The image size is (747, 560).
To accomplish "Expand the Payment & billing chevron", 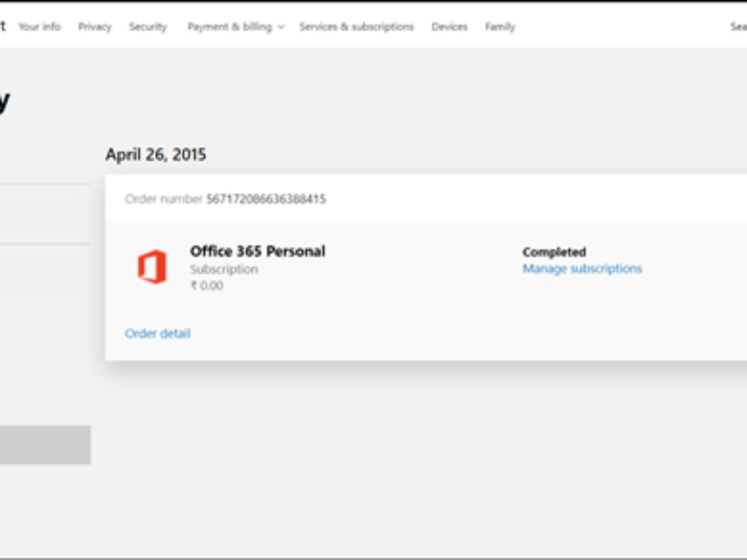I will click(x=281, y=27).
